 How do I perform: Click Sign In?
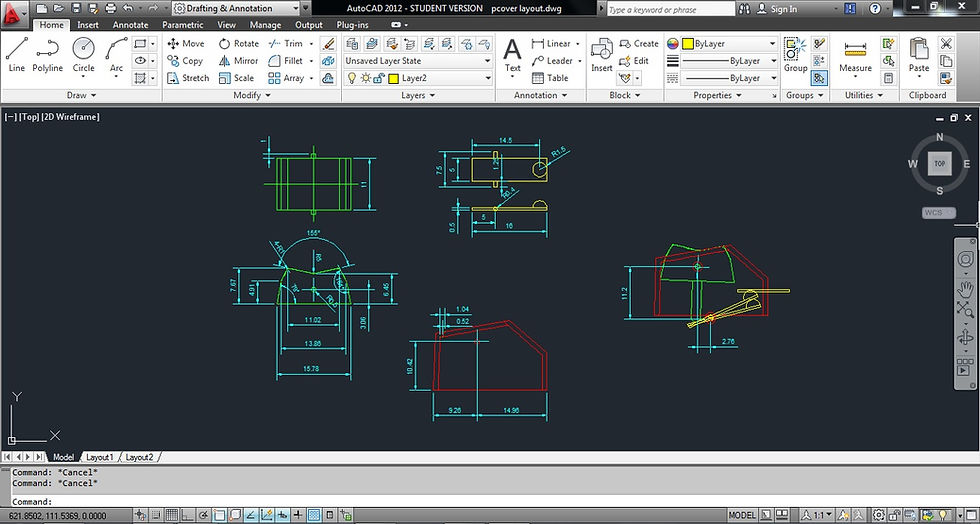(x=778, y=9)
